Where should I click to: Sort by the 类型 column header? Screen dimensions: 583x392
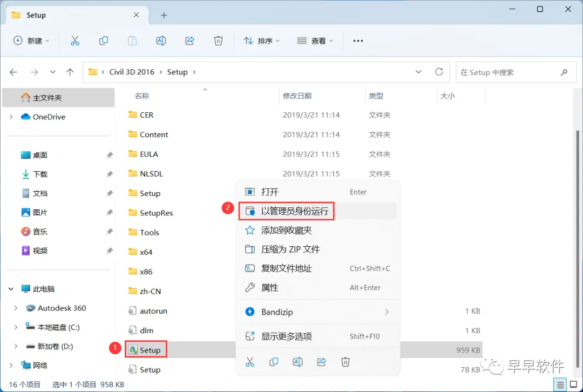coord(376,96)
